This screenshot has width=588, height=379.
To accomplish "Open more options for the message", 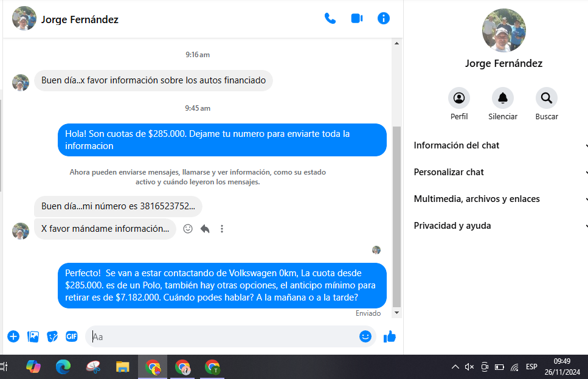I will (x=222, y=229).
